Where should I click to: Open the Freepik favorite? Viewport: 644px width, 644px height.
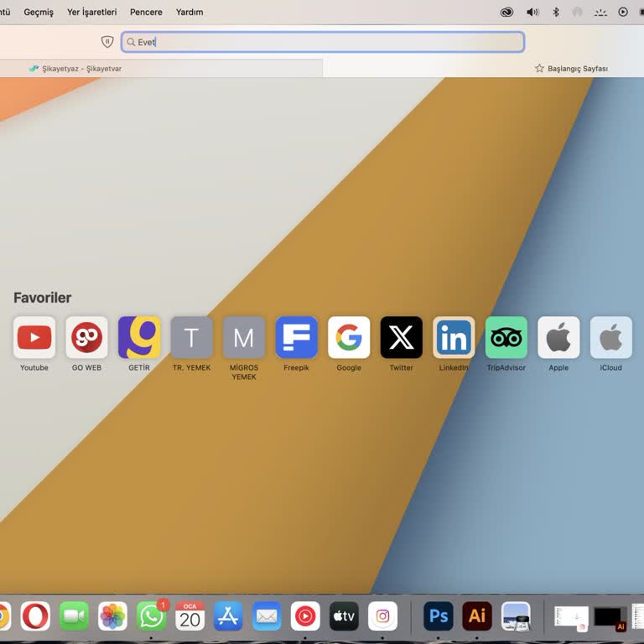click(x=297, y=337)
